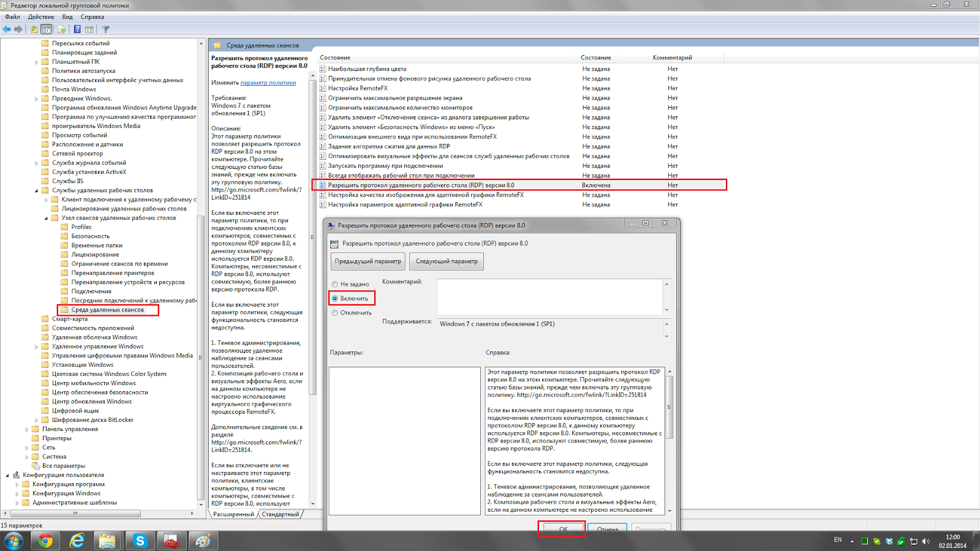Expand the Служба журнала событий node

(x=36, y=163)
